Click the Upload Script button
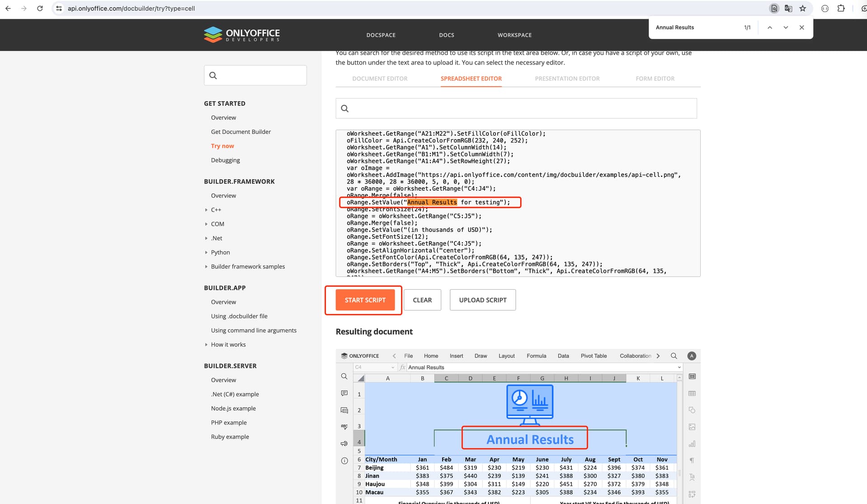 tap(483, 300)
